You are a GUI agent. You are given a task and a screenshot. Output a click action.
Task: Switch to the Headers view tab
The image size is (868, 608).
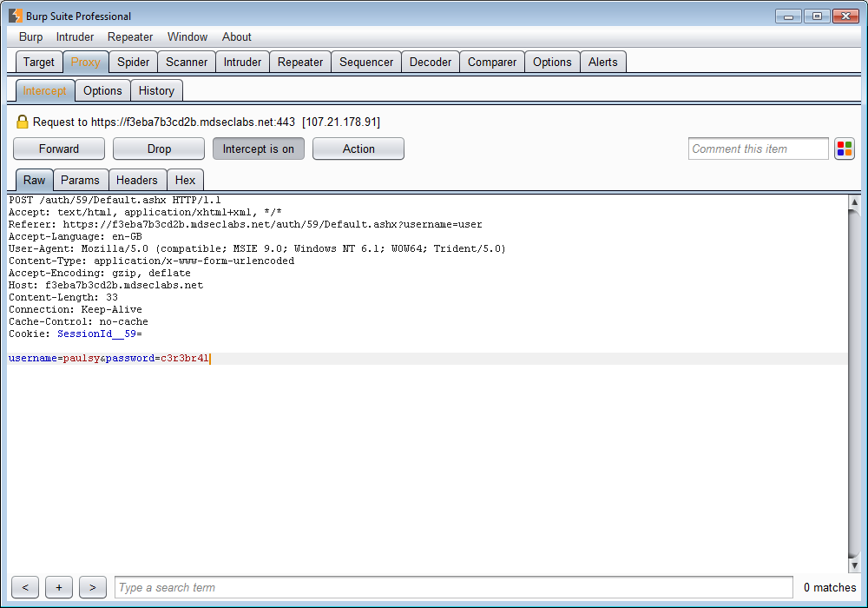click(x=137, y=180)
